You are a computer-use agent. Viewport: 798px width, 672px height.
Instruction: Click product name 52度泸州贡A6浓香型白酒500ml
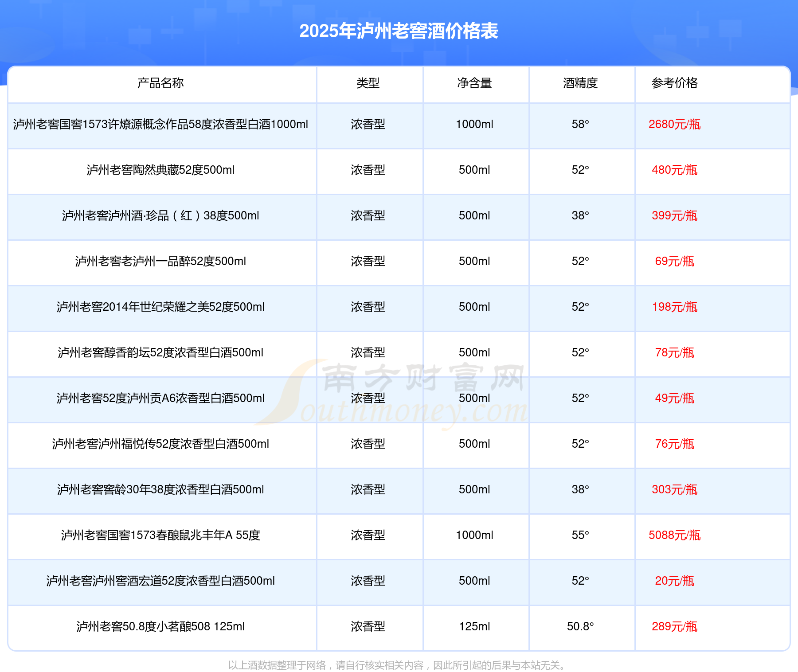(x=184, y=398)
